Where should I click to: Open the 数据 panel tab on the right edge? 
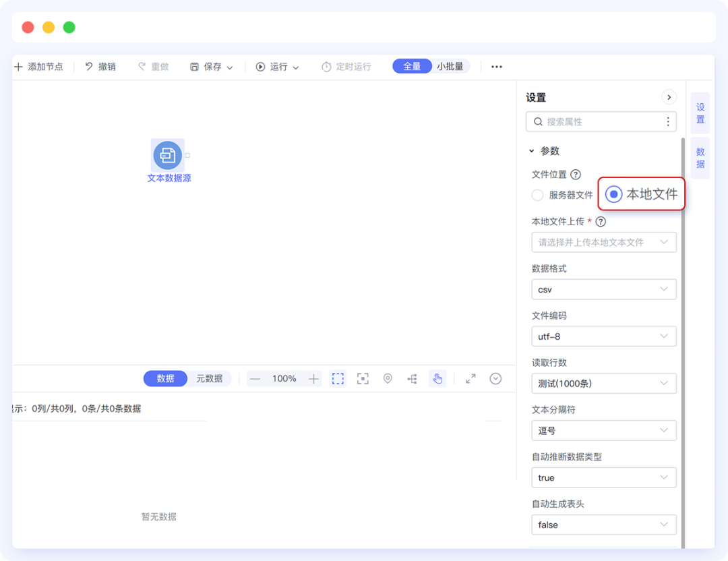(x=700, y=157)
